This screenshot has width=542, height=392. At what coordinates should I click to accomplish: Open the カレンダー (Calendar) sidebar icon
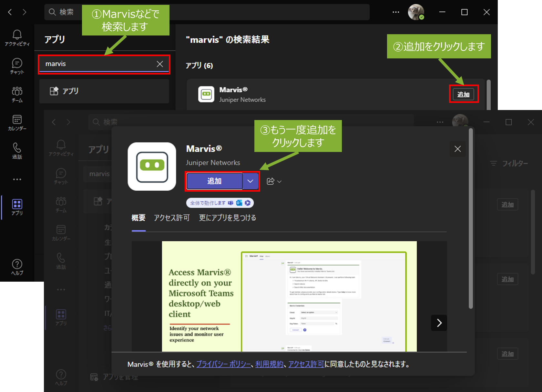click(17, 123)
